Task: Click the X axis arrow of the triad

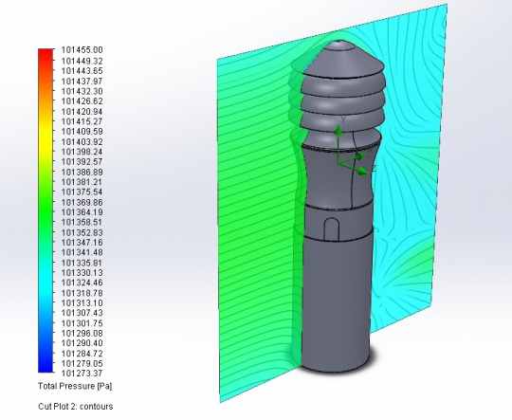Action: (360, 156)
